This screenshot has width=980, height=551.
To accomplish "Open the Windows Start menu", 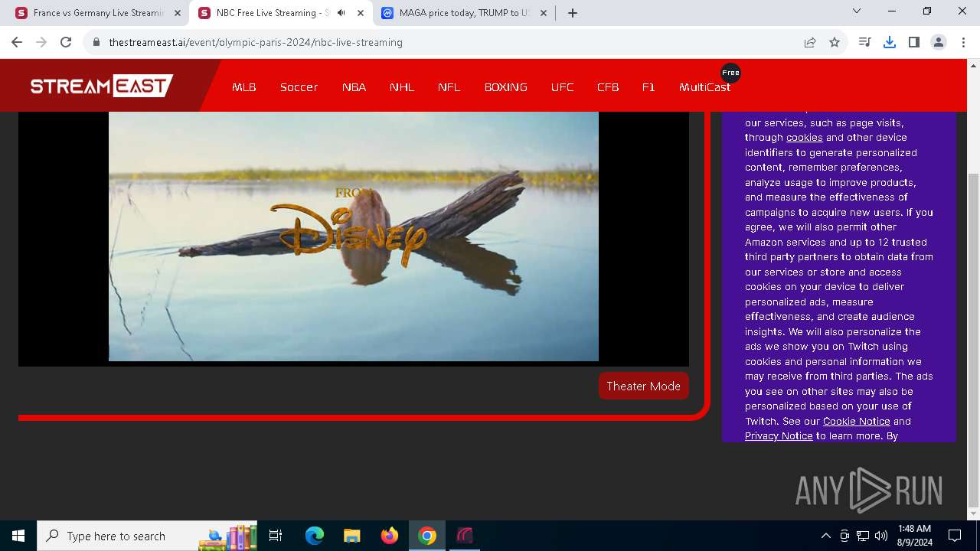I will point(18,536).
